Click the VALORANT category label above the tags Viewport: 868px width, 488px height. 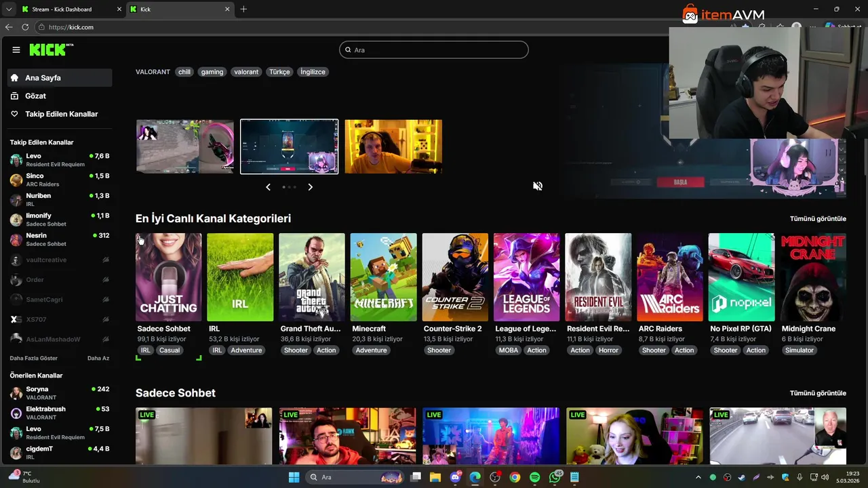(x=153, y=72)
